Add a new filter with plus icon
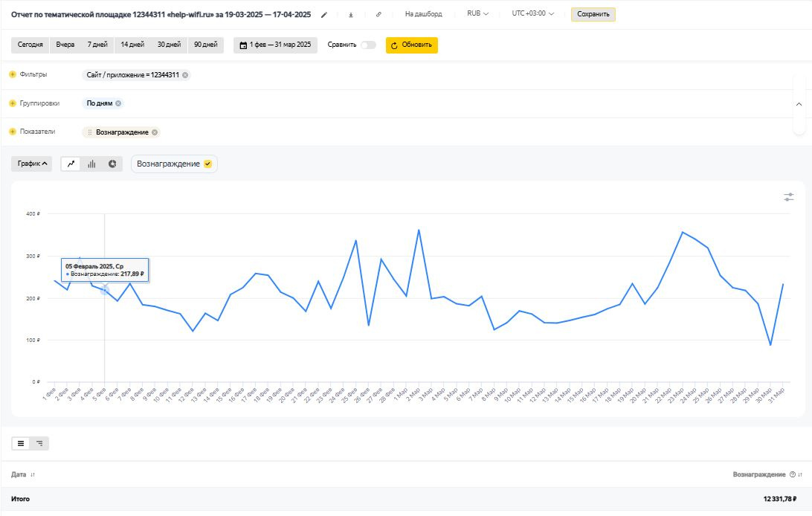This screenshot has height=516, width=812. click(x=13, y=74)
